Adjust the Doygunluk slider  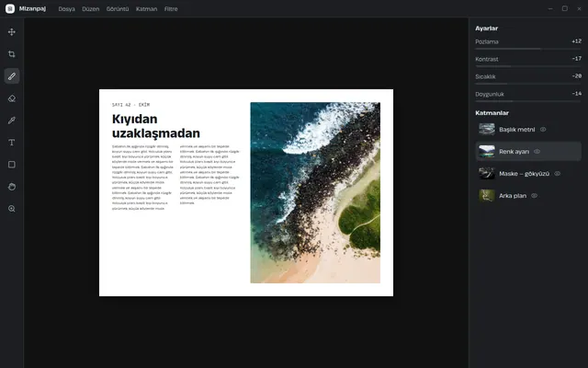(x=528, y=101)
